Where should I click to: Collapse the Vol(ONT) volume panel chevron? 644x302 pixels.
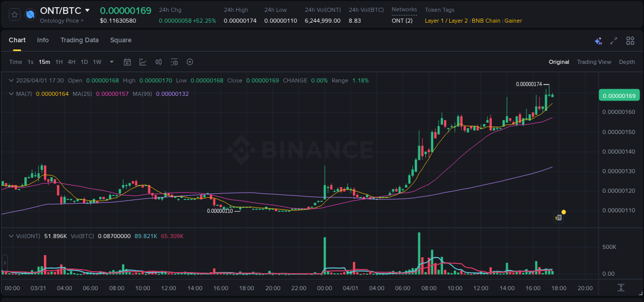(11, 236)
